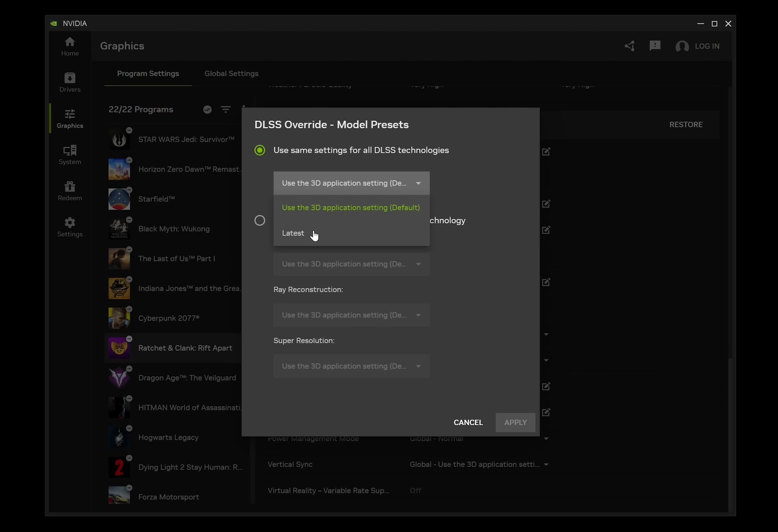The width and height of the screenshot is (778, 532).
Task: Select the different-settings-per-technology radio button
Action: coord(260,220)
